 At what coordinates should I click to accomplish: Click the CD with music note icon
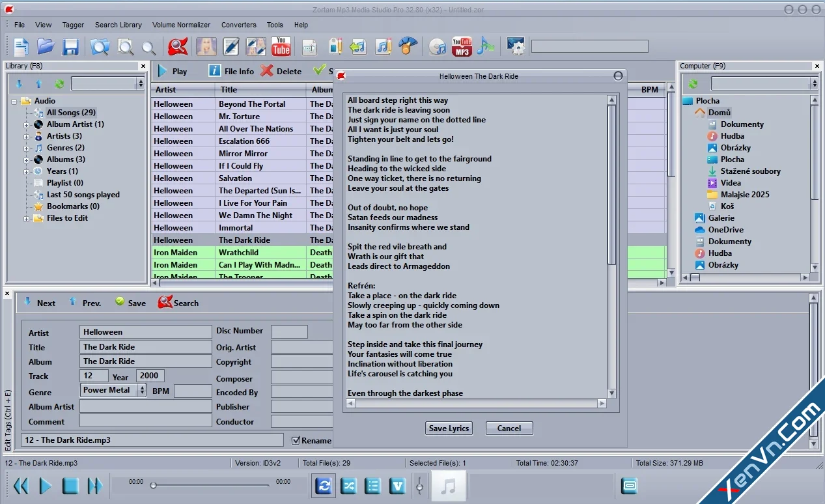pyautogui.click(x=438, y=47)
